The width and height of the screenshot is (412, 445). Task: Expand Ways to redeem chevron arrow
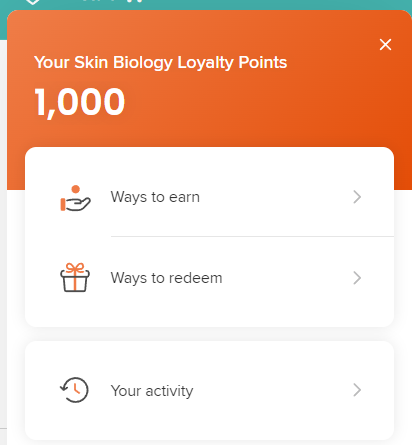[357, 278]
